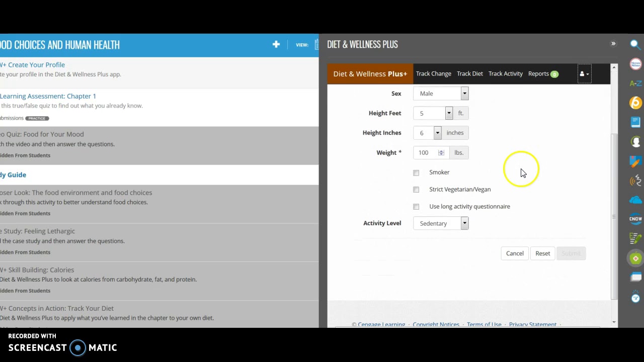The width and height of the screenshot is (644, 362).
Task: Open Concepts in Action: Track Your Diet
Action: tap(57, 308)
